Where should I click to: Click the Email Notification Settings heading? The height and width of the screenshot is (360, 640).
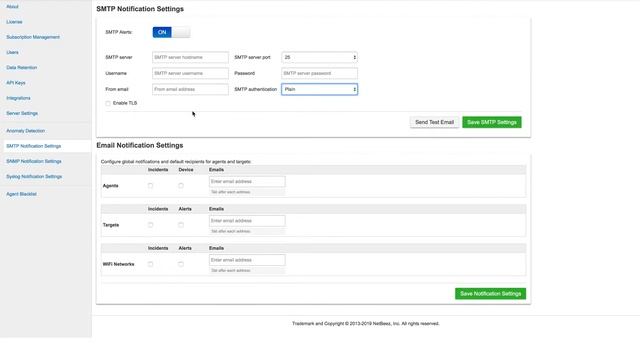140,145
